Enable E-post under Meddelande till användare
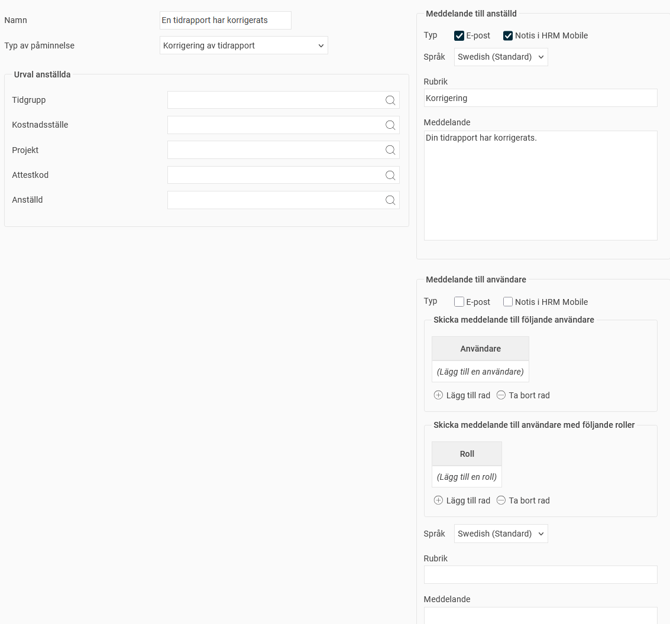 pos(459,302)
